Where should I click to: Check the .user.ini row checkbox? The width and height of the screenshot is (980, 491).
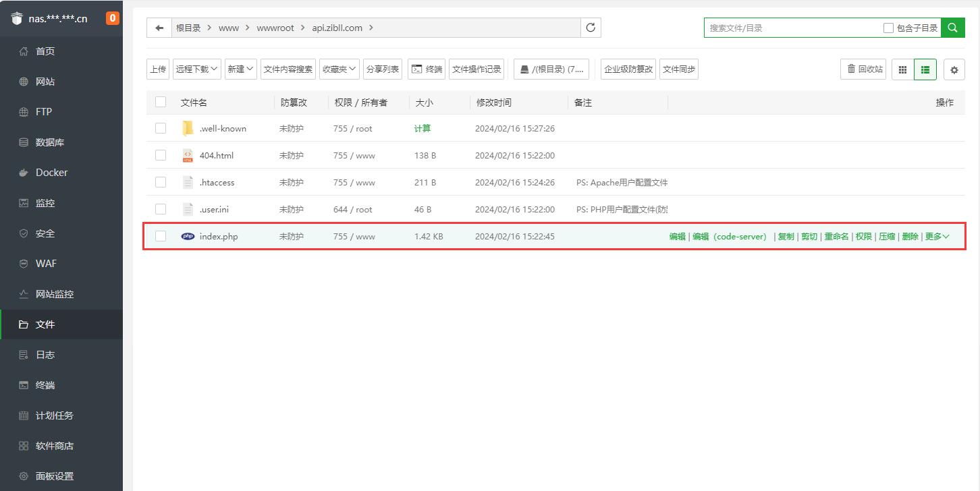tap(161, 209)
